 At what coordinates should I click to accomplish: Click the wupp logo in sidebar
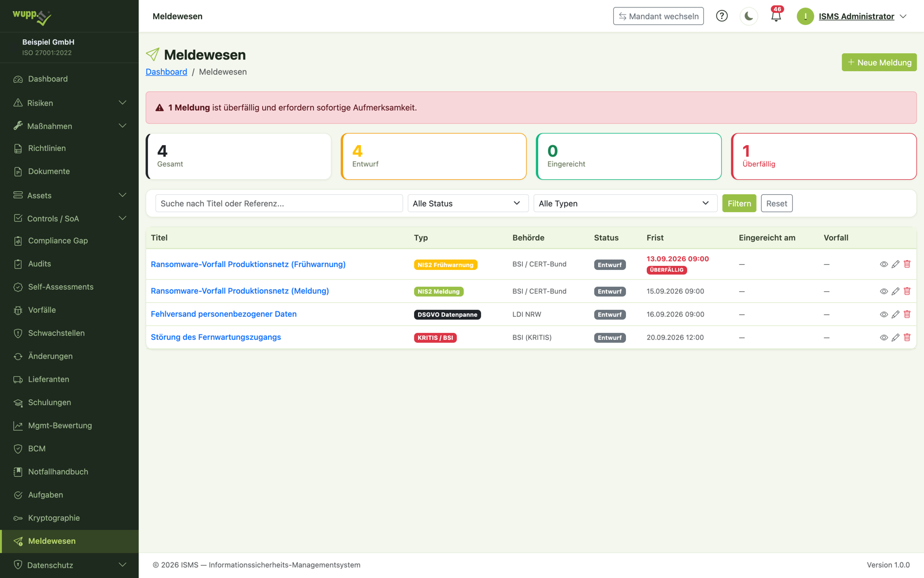pyautogui.click(x=32, y=17)
